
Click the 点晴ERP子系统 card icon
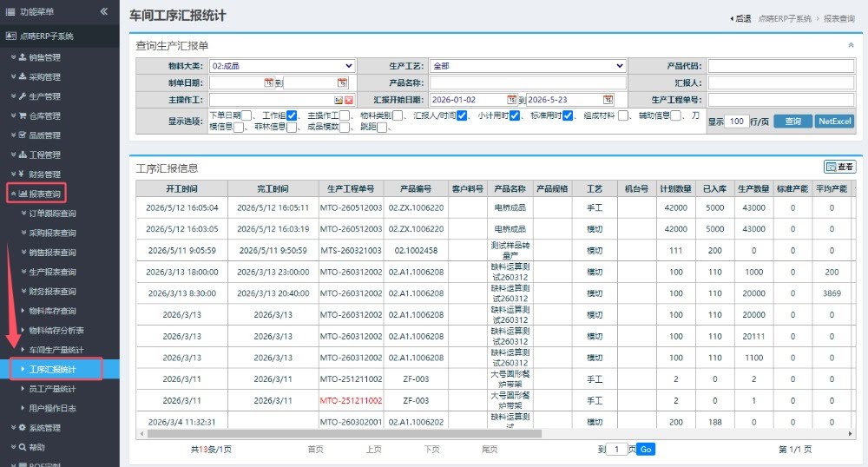click(x=10, y=36)
